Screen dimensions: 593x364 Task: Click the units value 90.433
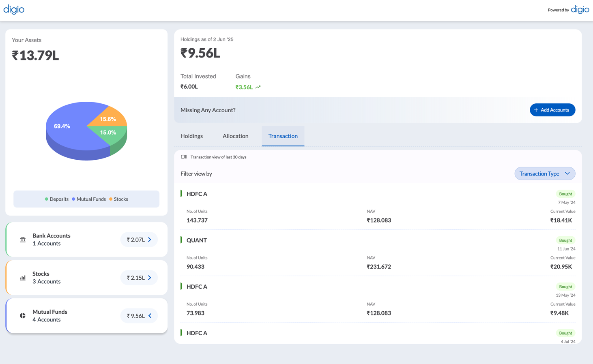(196, 267)
